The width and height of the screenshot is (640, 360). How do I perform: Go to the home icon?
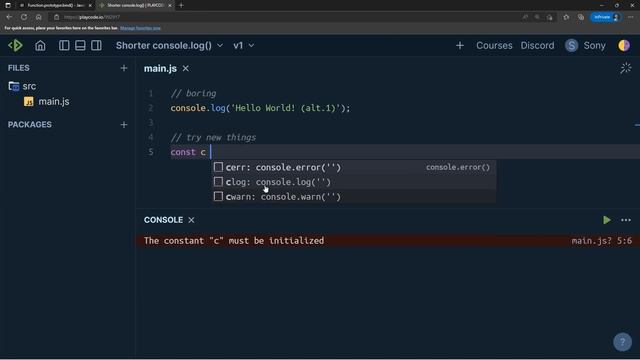(40, 45)
